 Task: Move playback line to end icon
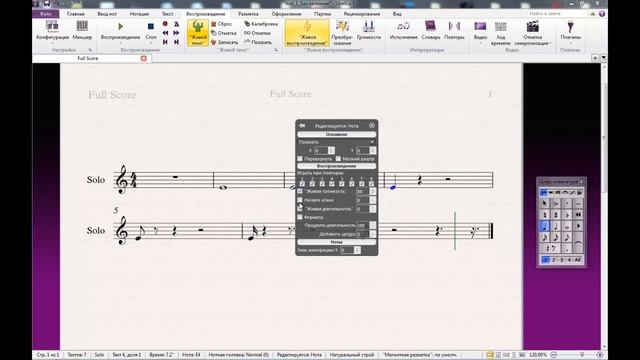(x=176, y=42)
